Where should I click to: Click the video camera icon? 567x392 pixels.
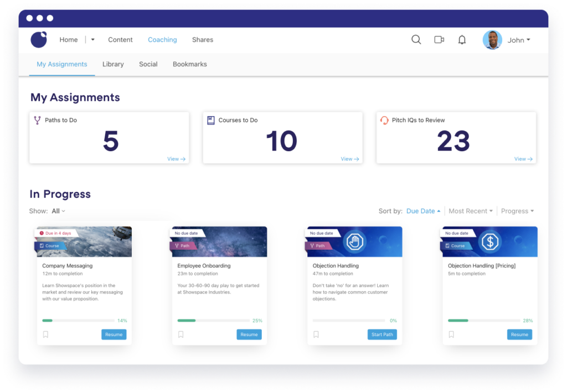tap(439, 39)
